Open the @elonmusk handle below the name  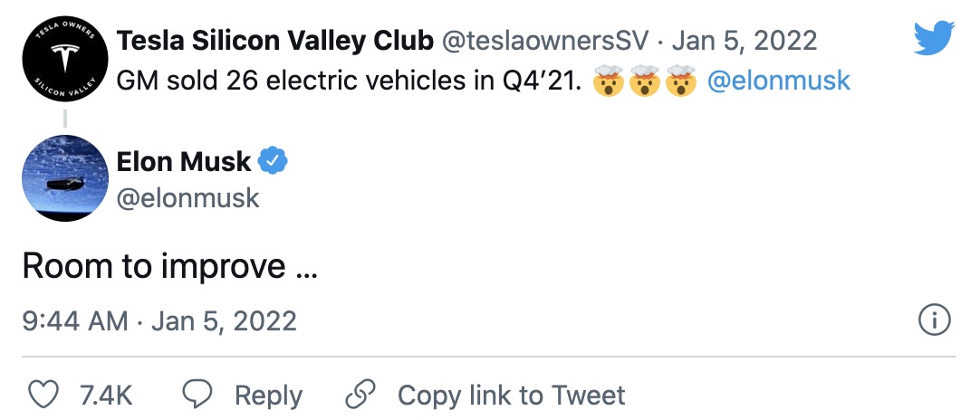tap(188, 197)
